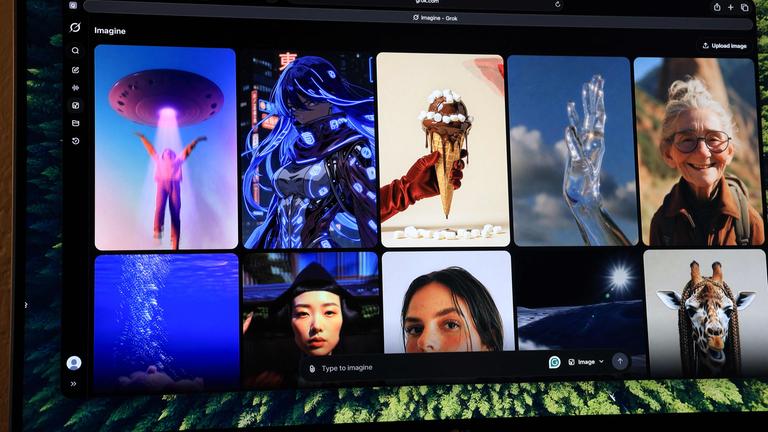Click the Grammarly icon in the prompt bar
This screenshot has width=768, height=432.
click(x=554, y=362)
